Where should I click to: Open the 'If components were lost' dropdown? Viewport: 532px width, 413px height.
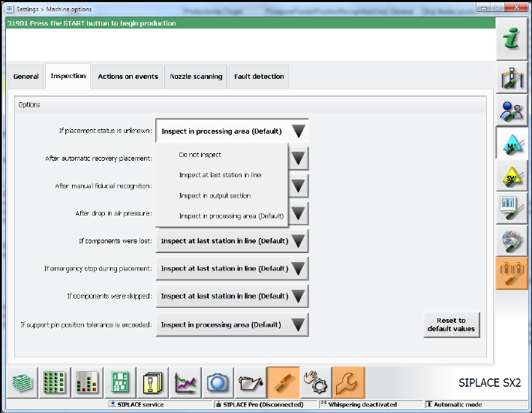pos(232,241)
